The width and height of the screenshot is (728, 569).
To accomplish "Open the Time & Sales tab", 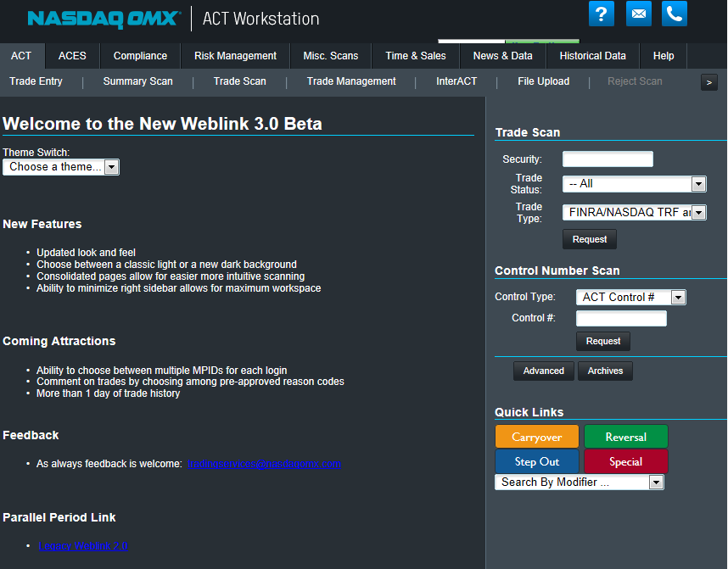I will (416, 56).
